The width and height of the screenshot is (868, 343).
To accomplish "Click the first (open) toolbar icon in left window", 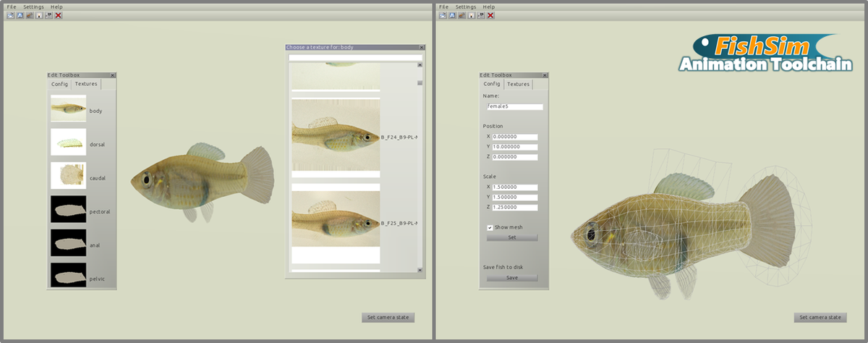I will point(10,15).
